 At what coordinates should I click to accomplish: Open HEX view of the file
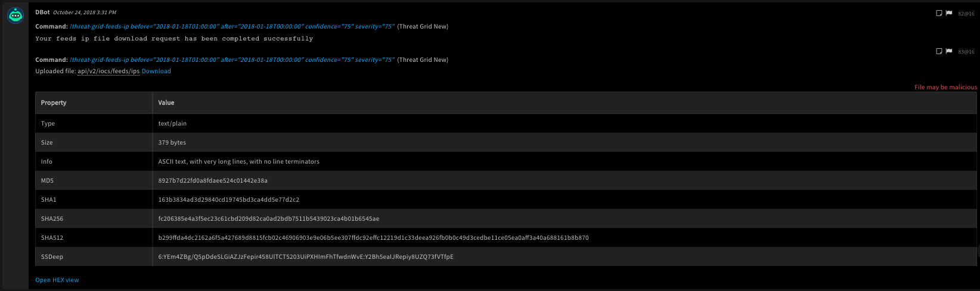pos(57,280)
